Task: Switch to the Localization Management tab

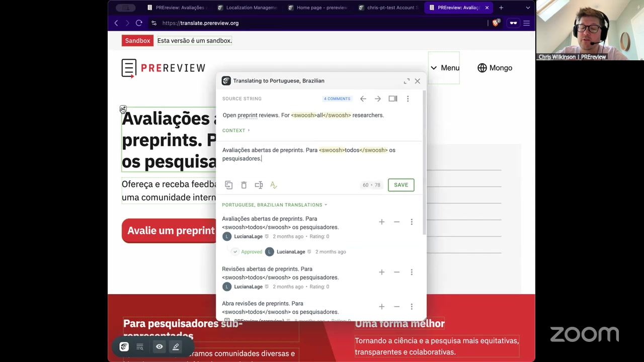Action: pyautogui.click(x=251, y=8)
